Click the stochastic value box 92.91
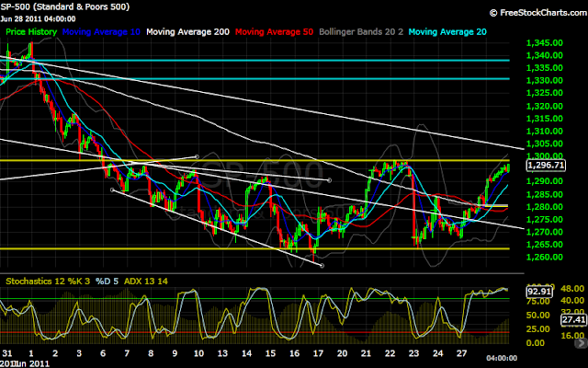588x368 pixels. tap(539, 292)
